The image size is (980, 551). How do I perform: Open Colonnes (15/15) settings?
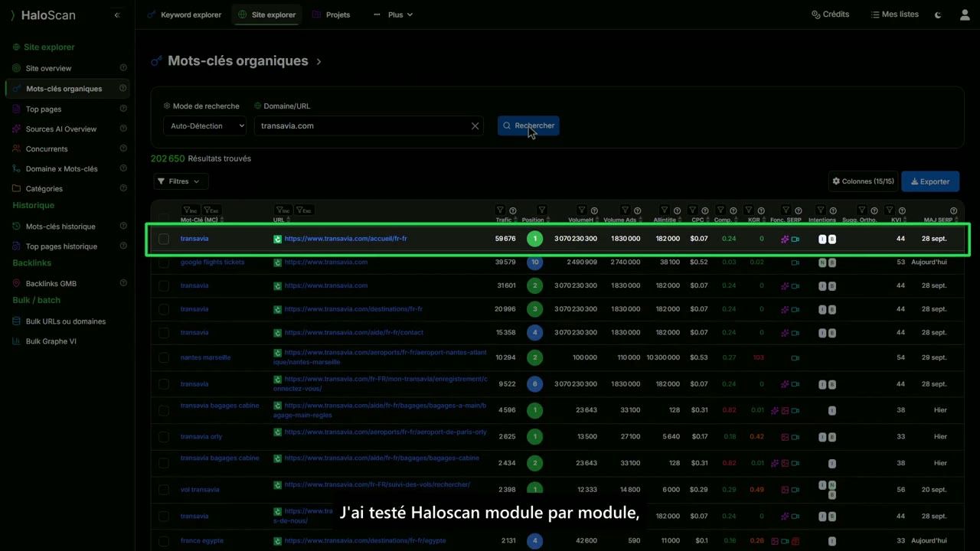pyautogui.click(x=864, y=181)
